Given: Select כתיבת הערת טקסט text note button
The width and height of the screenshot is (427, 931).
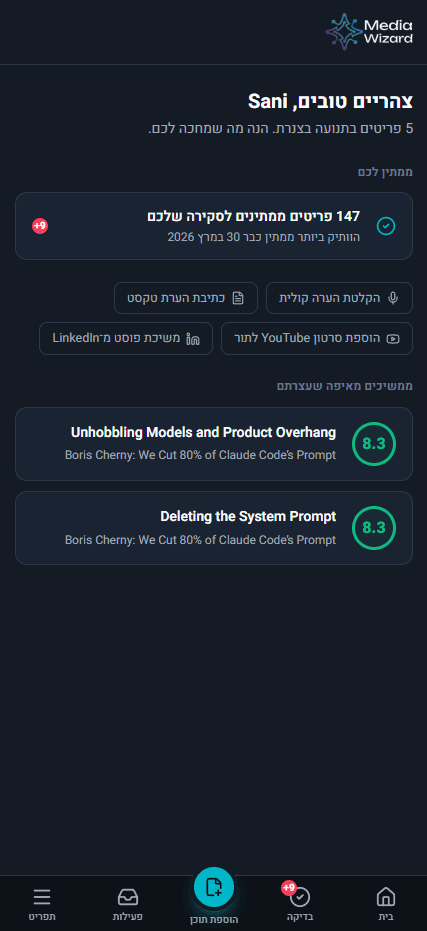Looking at the screenshot, I should tap(186, 298).
